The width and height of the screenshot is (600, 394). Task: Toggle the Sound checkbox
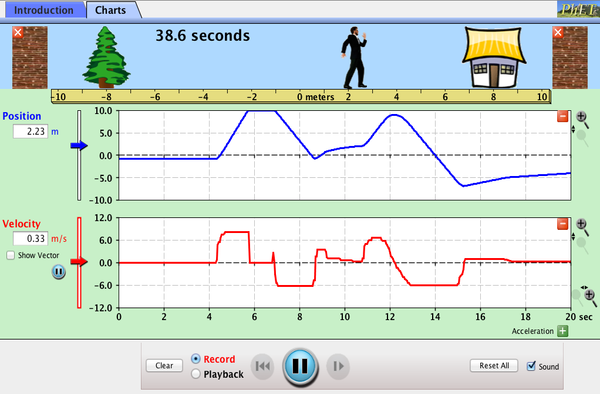click(x=531, y=366)
